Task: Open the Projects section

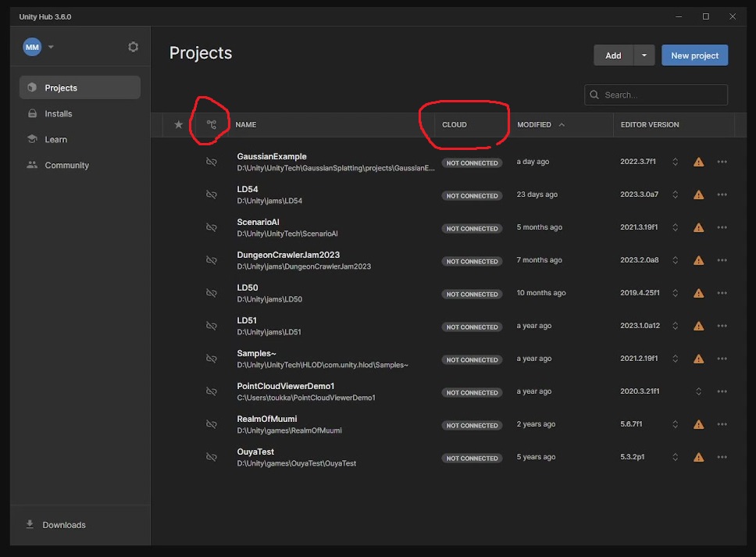Action: 80,87
